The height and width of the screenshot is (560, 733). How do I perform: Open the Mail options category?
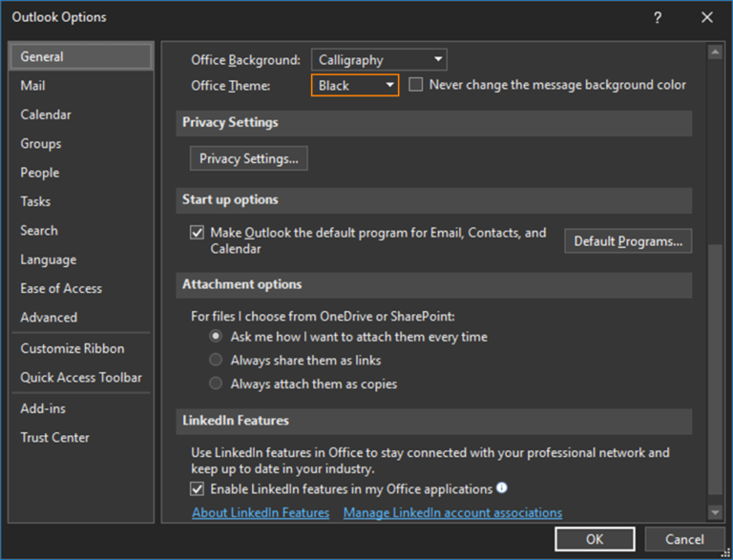tap(33, 86)
